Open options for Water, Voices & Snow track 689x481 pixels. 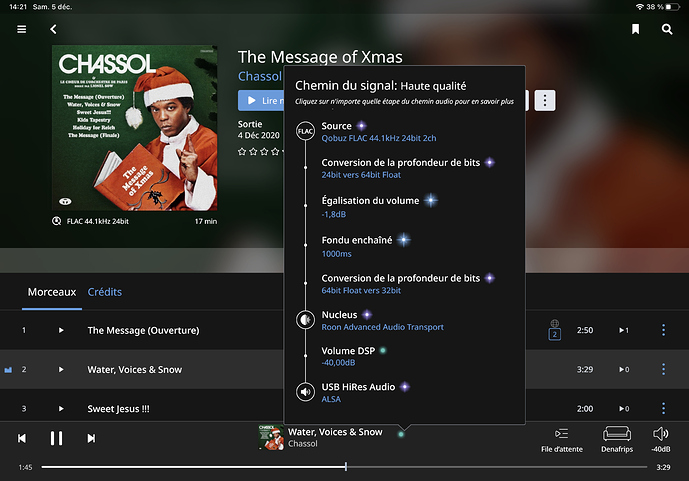click(x=664, y=369)
